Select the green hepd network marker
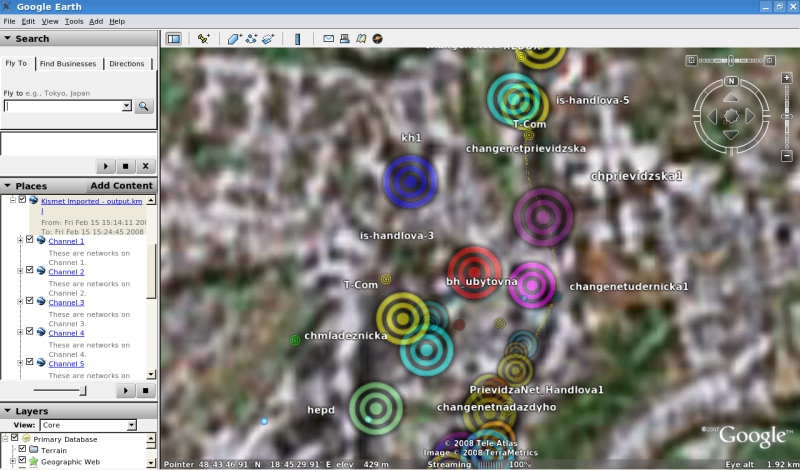This screenshot has width=800, height=470. (x=376, y=409)
